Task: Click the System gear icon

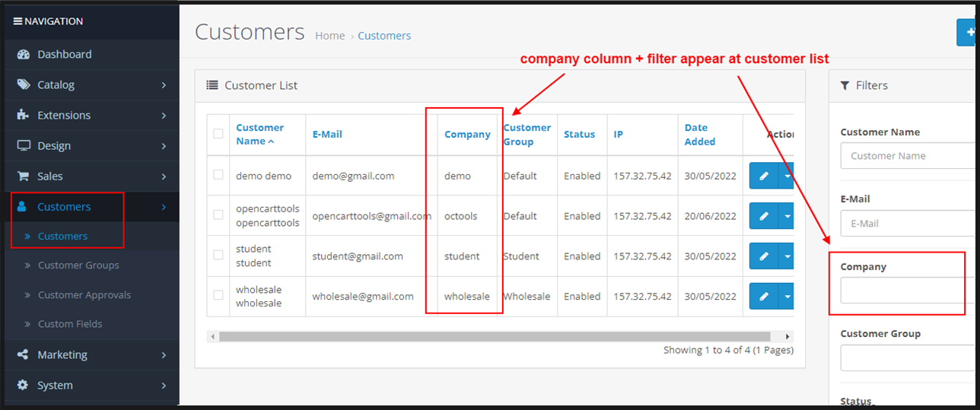Action: 23,386
